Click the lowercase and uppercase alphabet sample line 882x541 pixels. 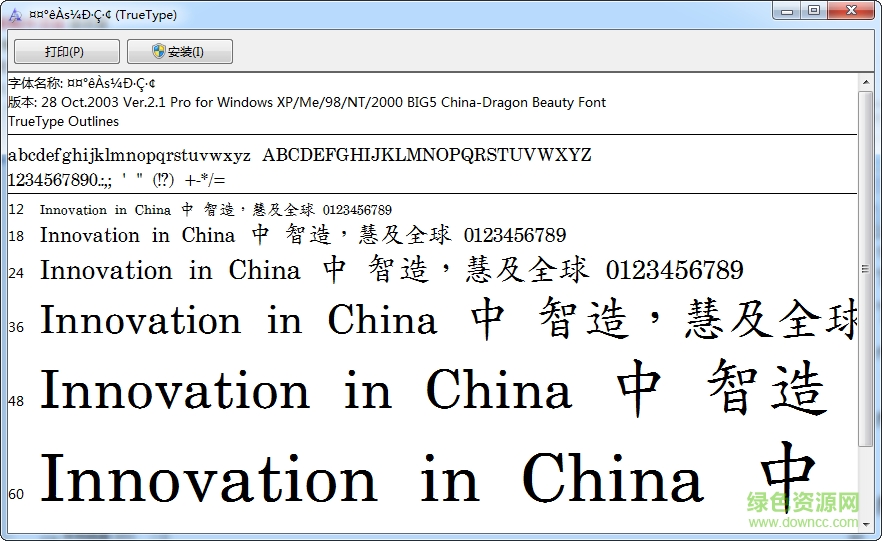(300, 155)
